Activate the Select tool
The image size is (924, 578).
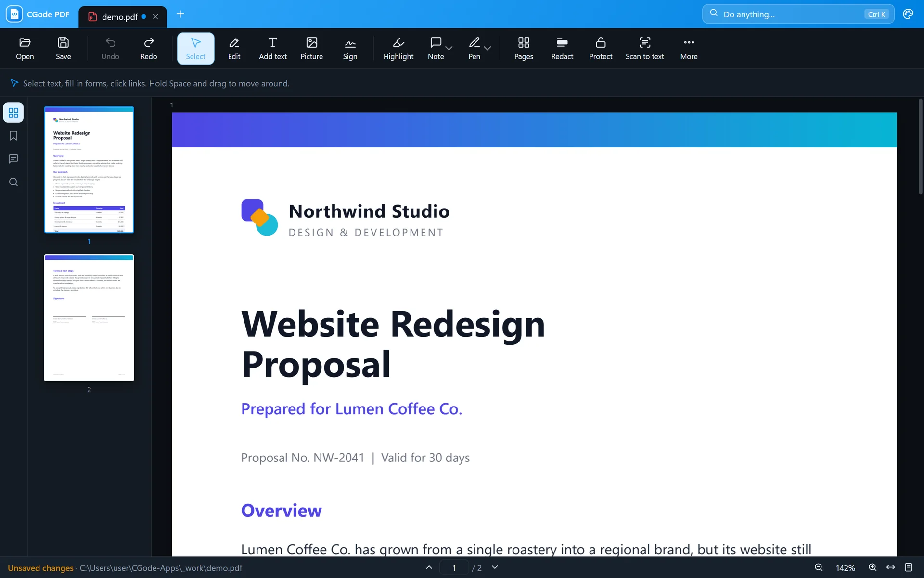pos(196,48)
